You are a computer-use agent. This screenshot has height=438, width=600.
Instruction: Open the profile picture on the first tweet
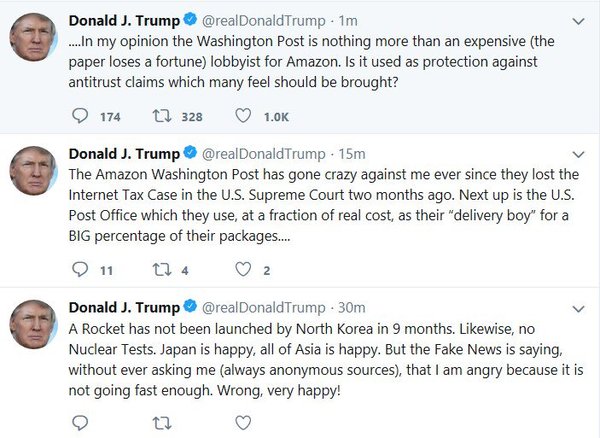32,39
